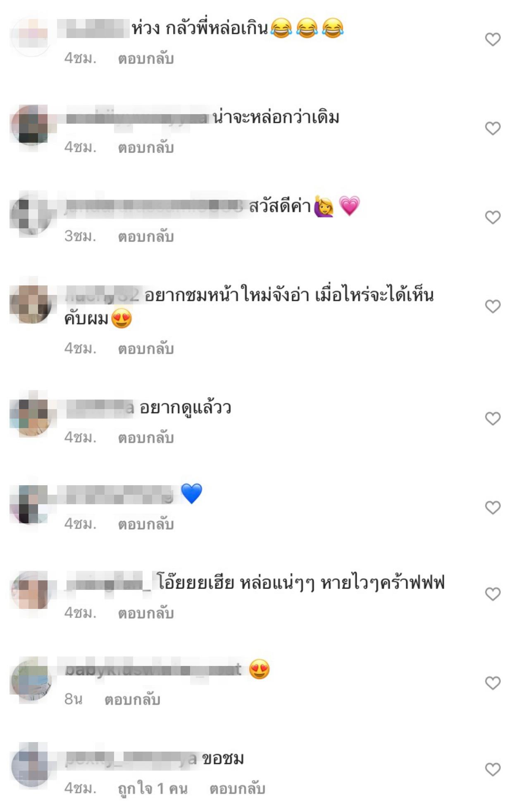Reply to the comment 'ห่วง กลัวพี่หล่อเกิน'

146,58
